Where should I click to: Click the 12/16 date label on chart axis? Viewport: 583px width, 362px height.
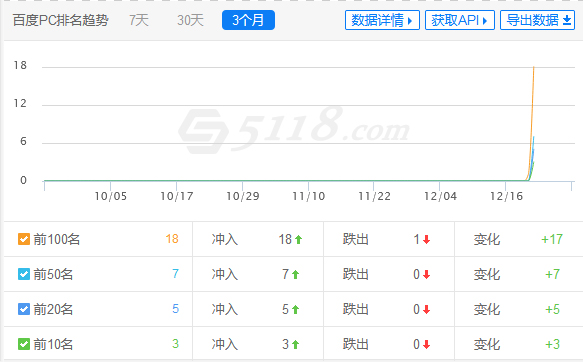[506, 196]
